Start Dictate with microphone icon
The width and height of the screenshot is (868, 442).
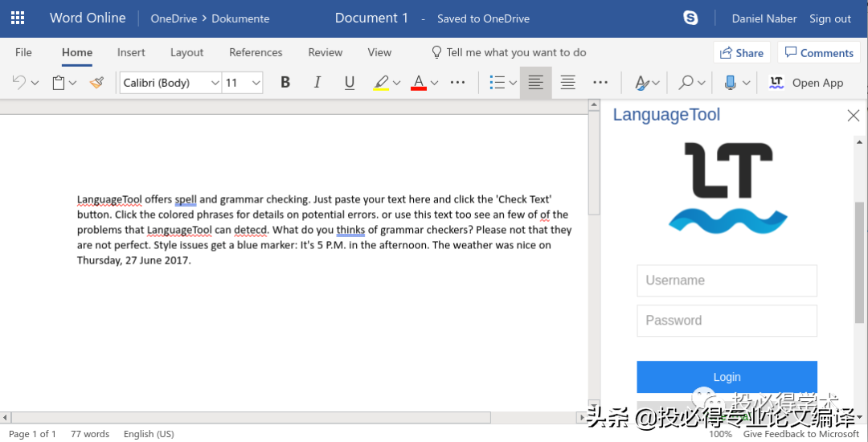730,83
